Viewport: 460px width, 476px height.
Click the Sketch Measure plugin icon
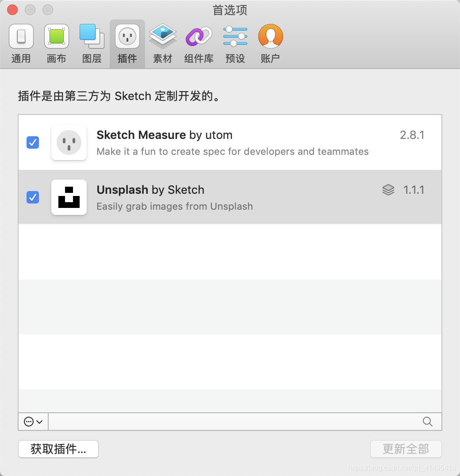(x=69, y=142)
